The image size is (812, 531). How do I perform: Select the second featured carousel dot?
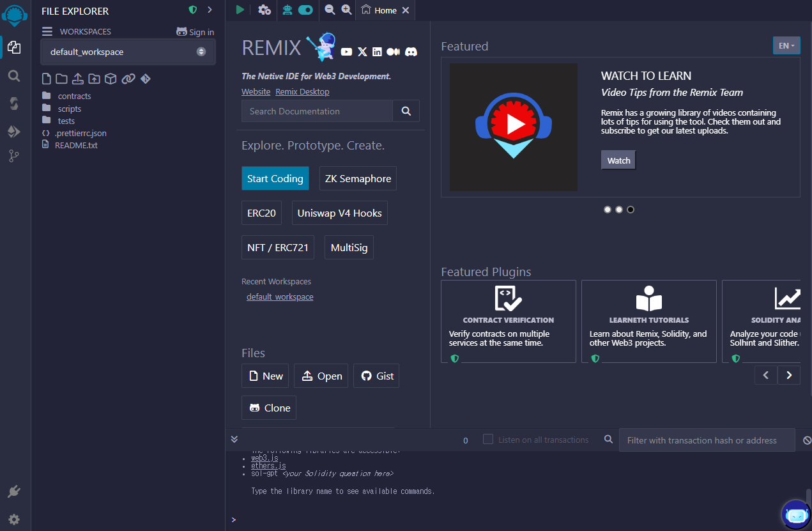[619, 210]
